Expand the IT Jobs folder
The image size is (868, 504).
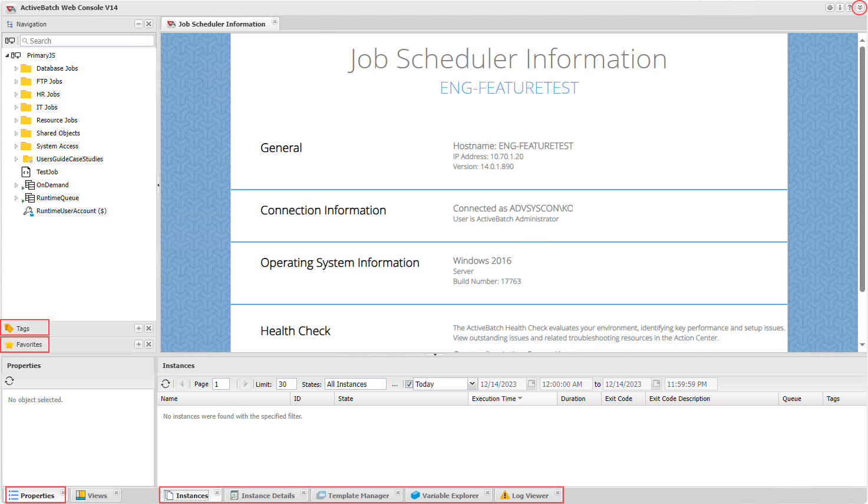click(16, 107)
